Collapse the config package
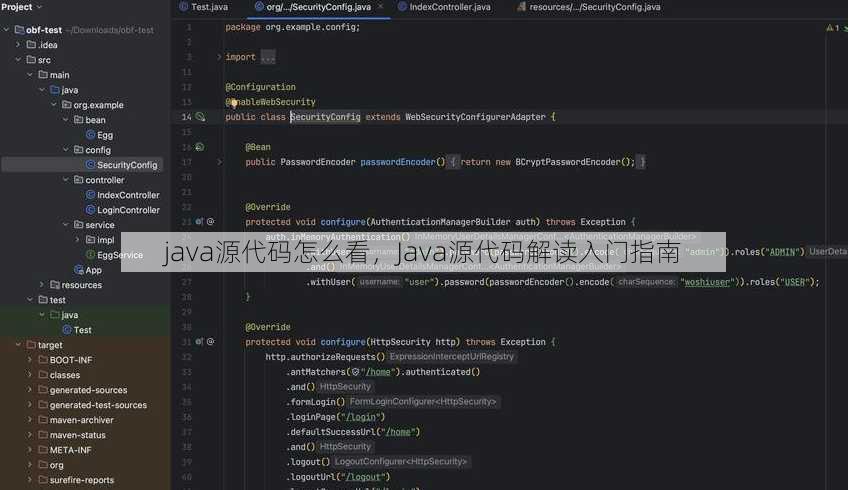 (x=66, y=149)
